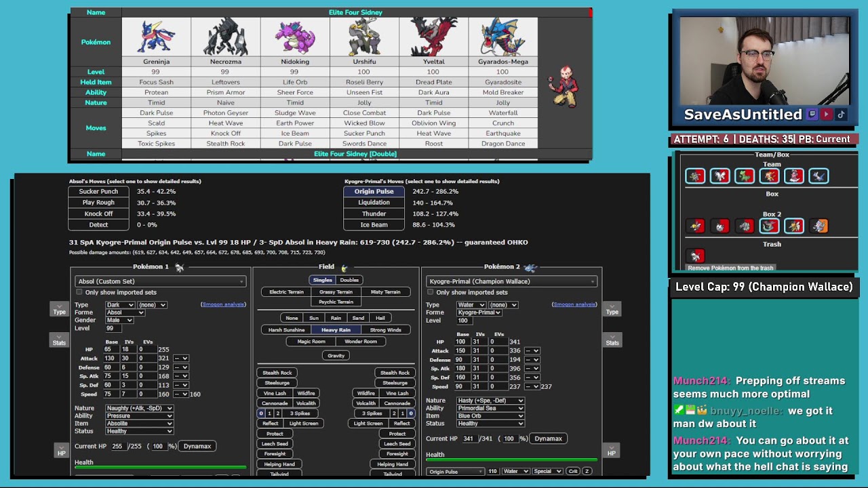
Task: Set weather to Sand
Action: [x=358, y=318]
